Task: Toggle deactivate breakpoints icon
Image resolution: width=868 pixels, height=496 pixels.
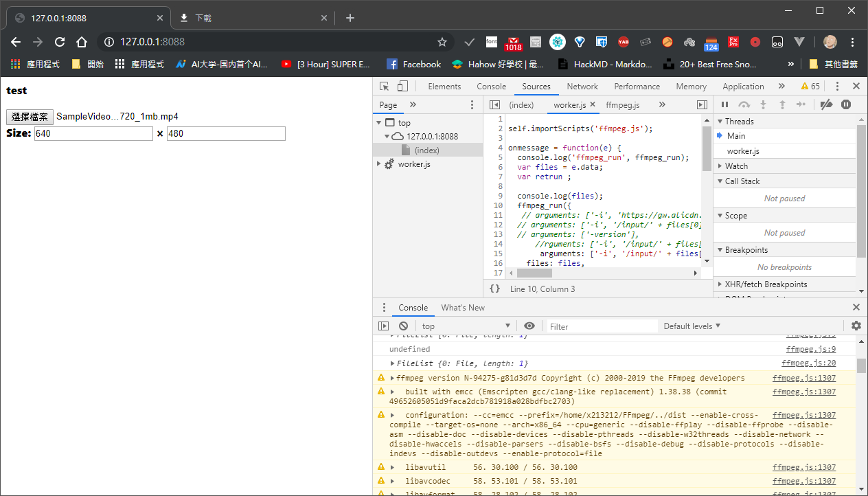Action: pyautogui.click(x=827, y=105)
